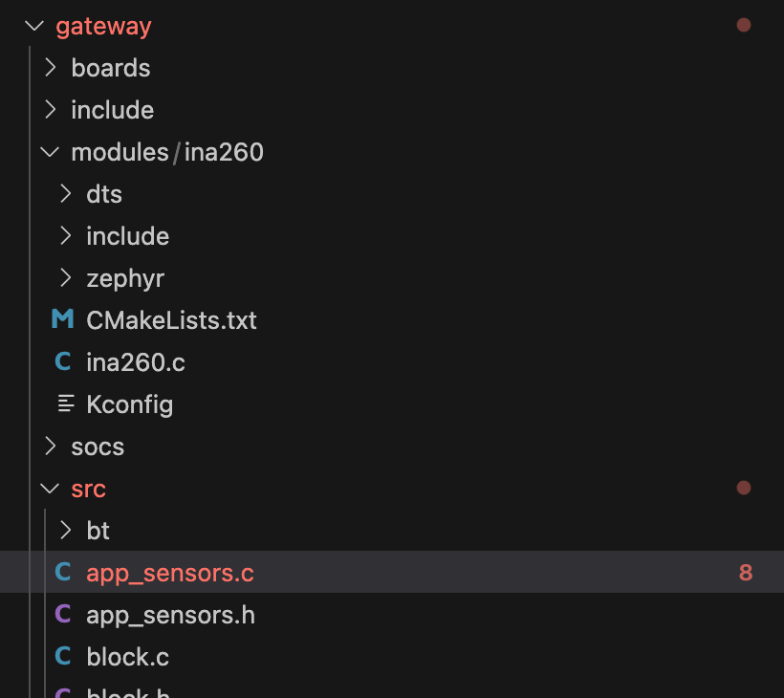Click the purple C icon beside app_sensors.h
Screen dimensions: 784x698
coord(63,614)
